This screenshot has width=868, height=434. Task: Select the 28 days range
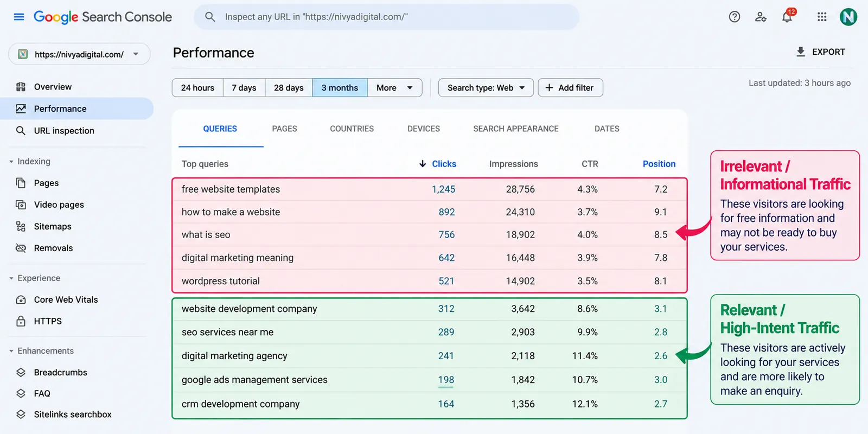pos(289,88)
